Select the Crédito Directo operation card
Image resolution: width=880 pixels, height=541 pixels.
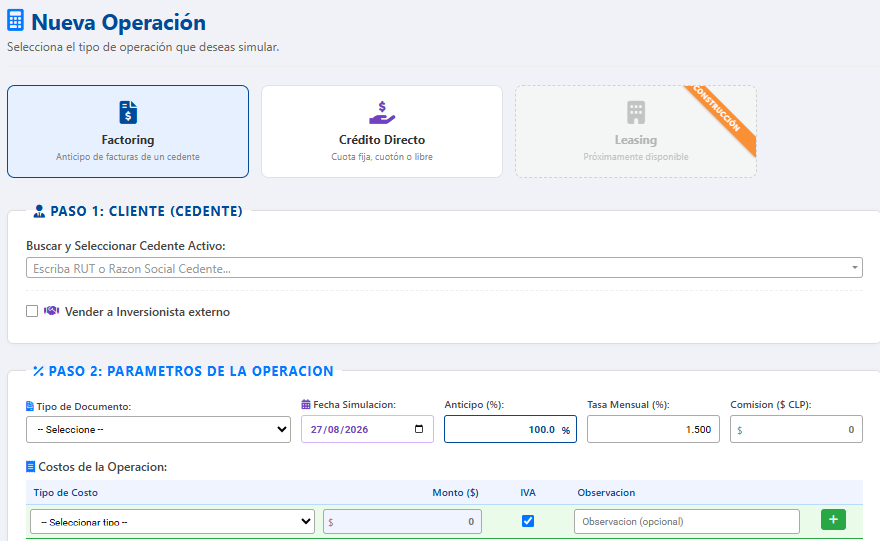coord(382,131)
